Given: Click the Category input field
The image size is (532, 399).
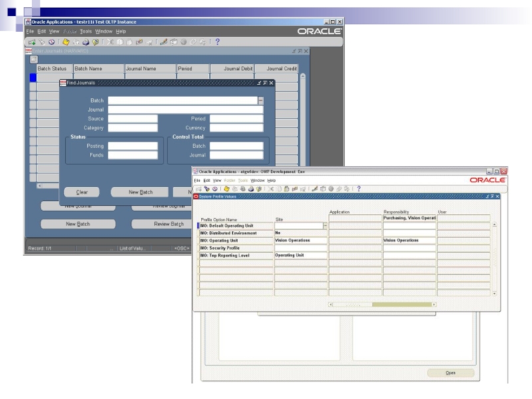Looking at the screenshot, I should click(x=133, y=128).
